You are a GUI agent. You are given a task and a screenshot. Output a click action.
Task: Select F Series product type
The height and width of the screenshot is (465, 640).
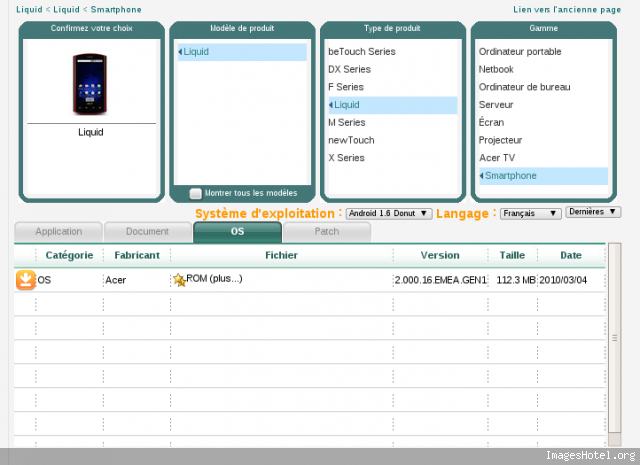pos(346,87)
